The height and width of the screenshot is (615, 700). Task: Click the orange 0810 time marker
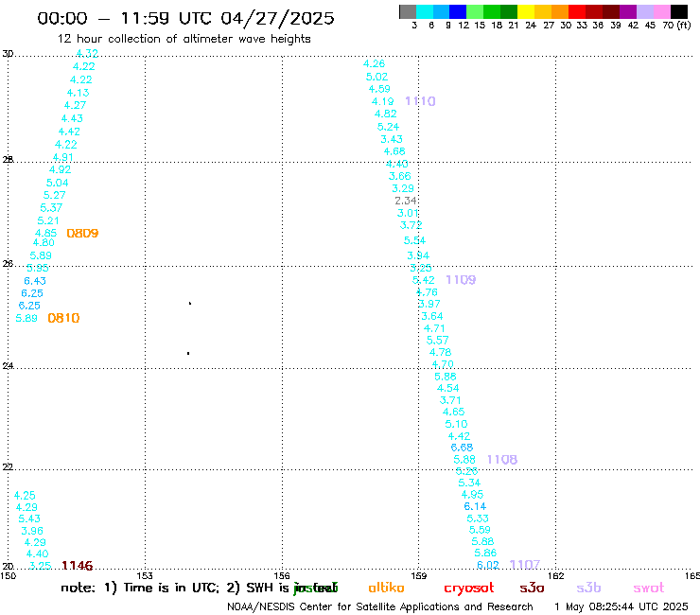point(63,318)
